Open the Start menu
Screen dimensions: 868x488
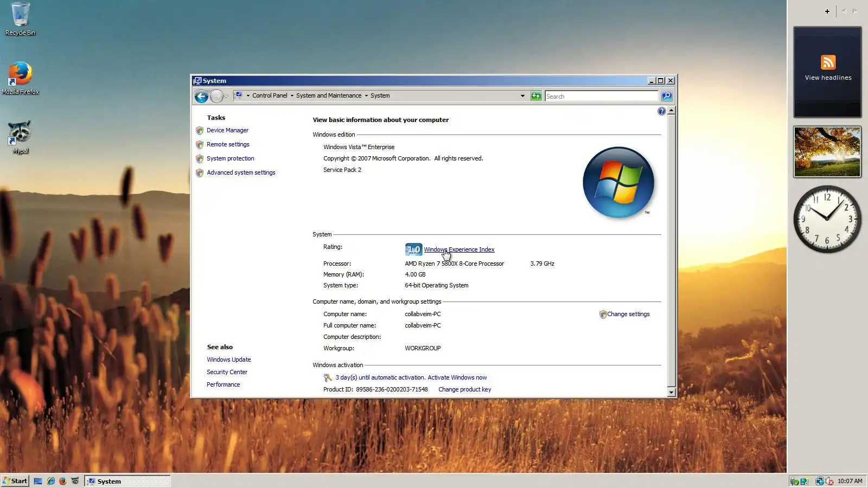click(x=15, y=481)
